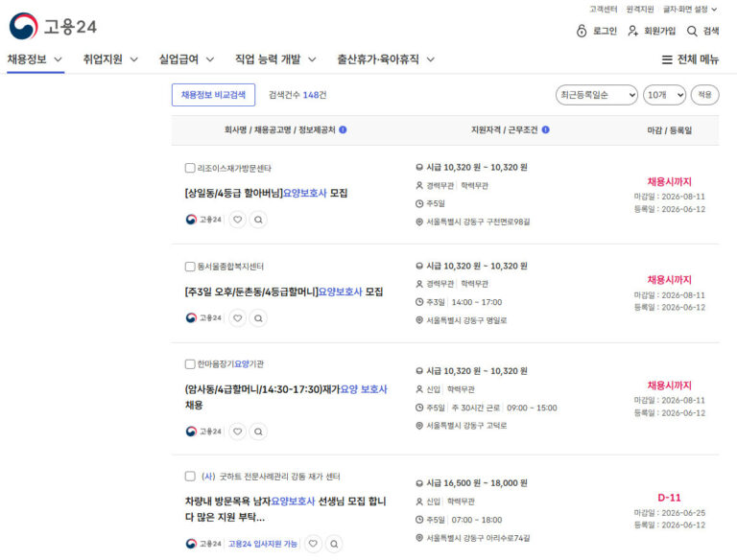Expand the 취업지원 menu chevron
737x560 pixels.
click(x=134, y=59)
